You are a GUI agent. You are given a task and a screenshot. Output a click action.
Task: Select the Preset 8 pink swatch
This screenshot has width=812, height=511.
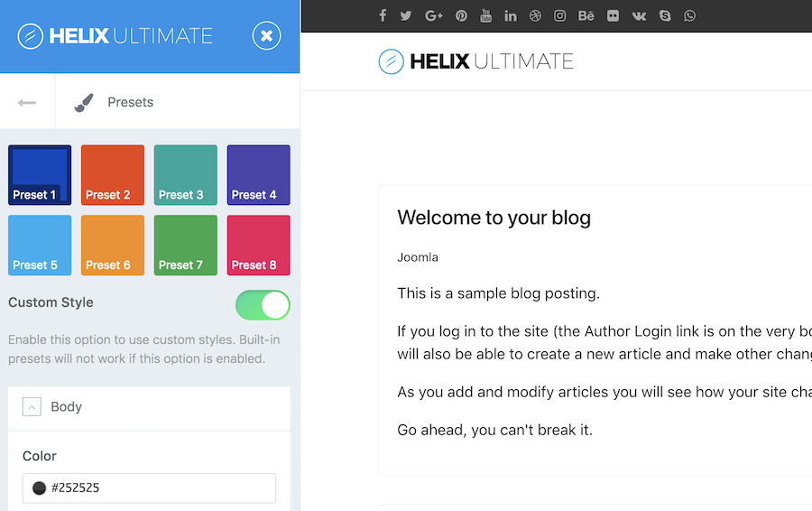tap(258, 245)
